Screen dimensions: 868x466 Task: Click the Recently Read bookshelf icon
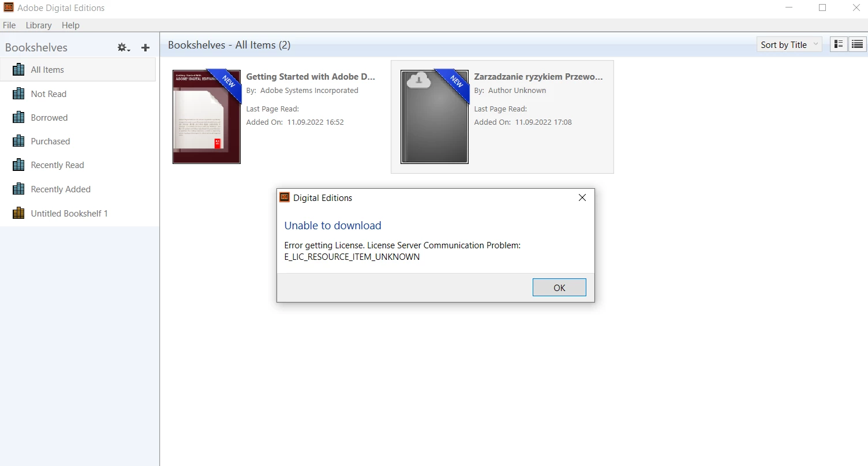click(x=18, y=165)
